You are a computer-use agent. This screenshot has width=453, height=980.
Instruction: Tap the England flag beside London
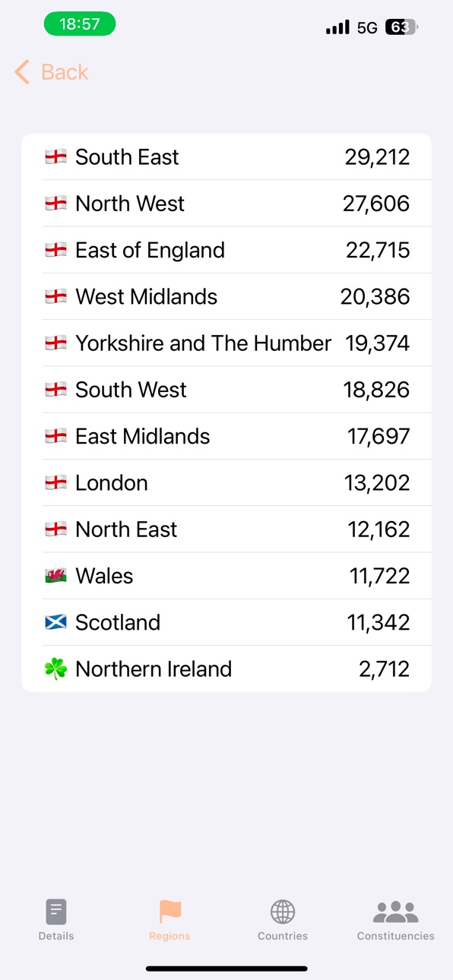55,482
